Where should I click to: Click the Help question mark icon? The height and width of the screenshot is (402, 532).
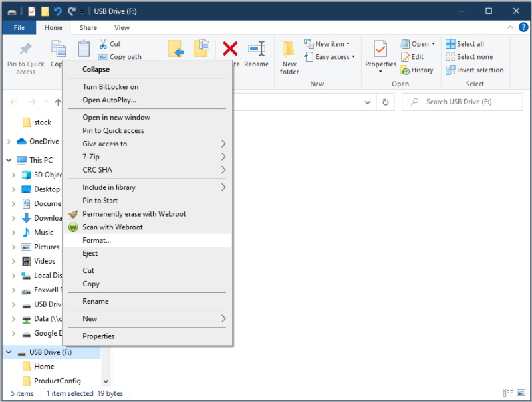coord(523,28)
